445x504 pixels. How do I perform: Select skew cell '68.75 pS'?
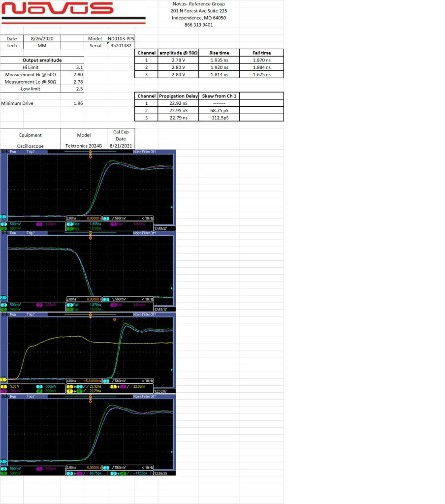pos(219,111)
